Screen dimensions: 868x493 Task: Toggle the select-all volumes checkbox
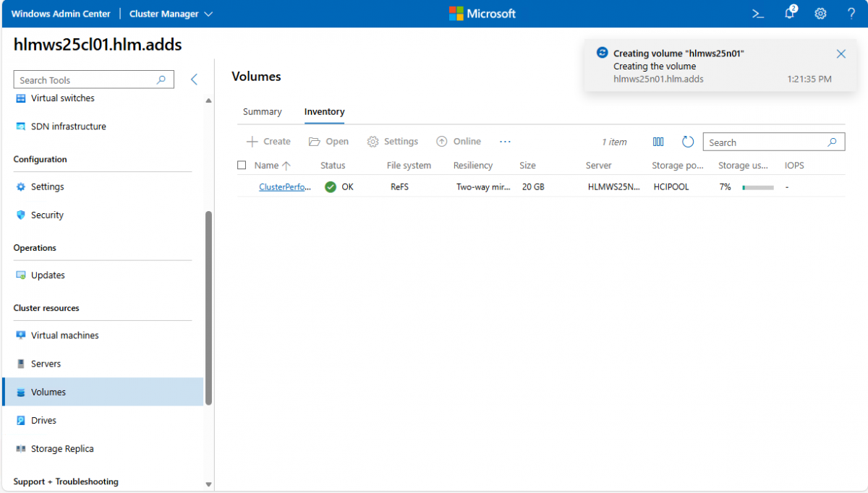pyautogui.click(x=242, y=166)
